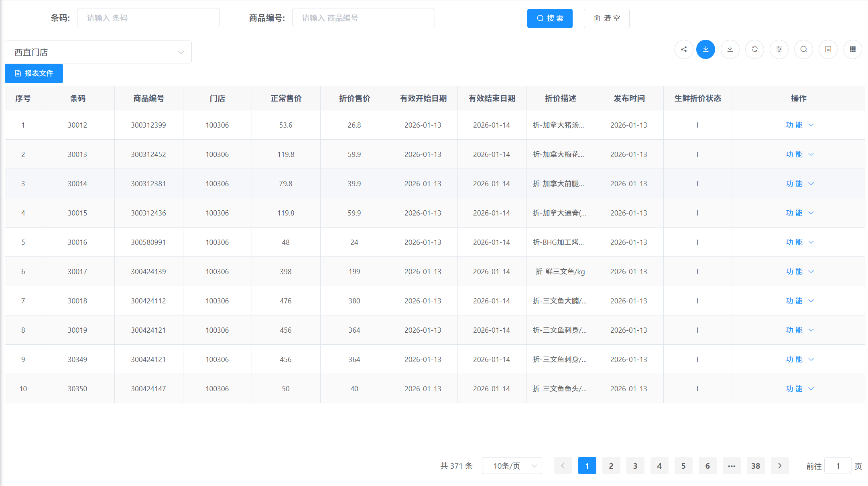Click the blue 搜索 search button
Screen dimensions: 868x486
point(549,18)
